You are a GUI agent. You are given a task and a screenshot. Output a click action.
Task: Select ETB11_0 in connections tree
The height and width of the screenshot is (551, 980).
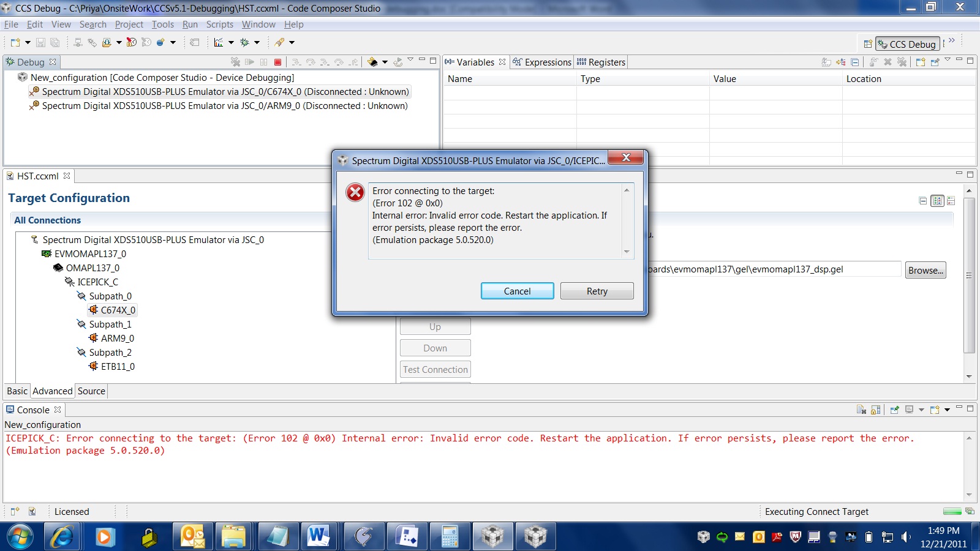(112, 367)
